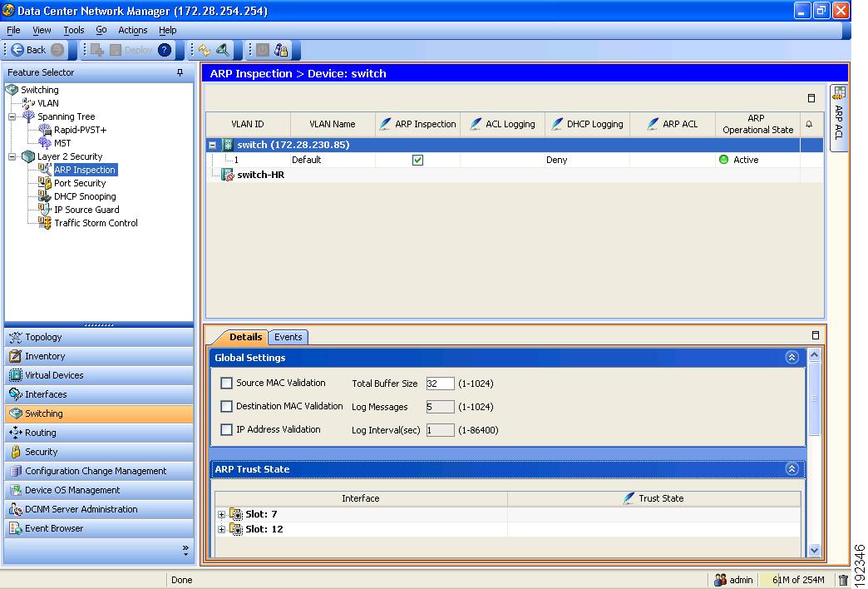
Task: Click the Total Buffer Size field
Action: 439,384
